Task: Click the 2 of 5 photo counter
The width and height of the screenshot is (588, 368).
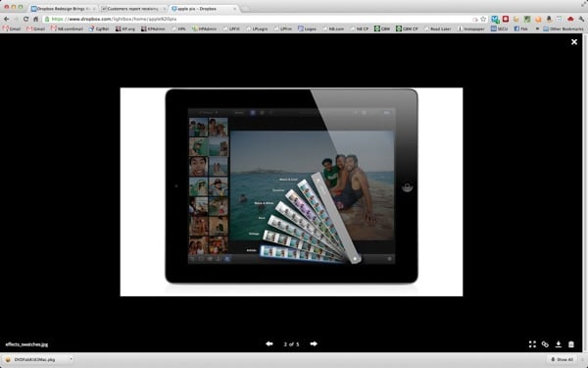Action: pos(291,344)
